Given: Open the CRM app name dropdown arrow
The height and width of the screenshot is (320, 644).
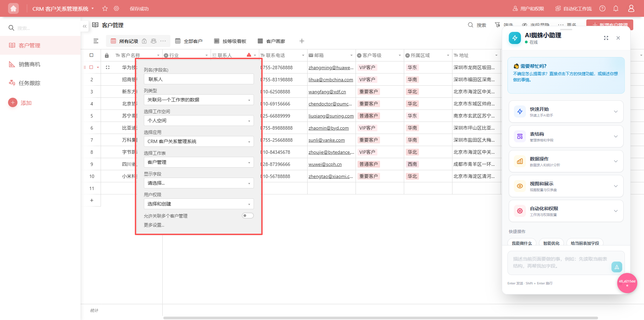Looking at the screenshot, I should pyautogui.click(x=93, y=8).
